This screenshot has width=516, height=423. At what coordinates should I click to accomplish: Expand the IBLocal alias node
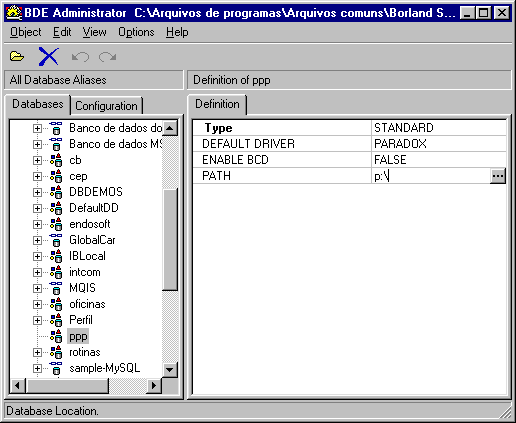click(x=37, y=256)
